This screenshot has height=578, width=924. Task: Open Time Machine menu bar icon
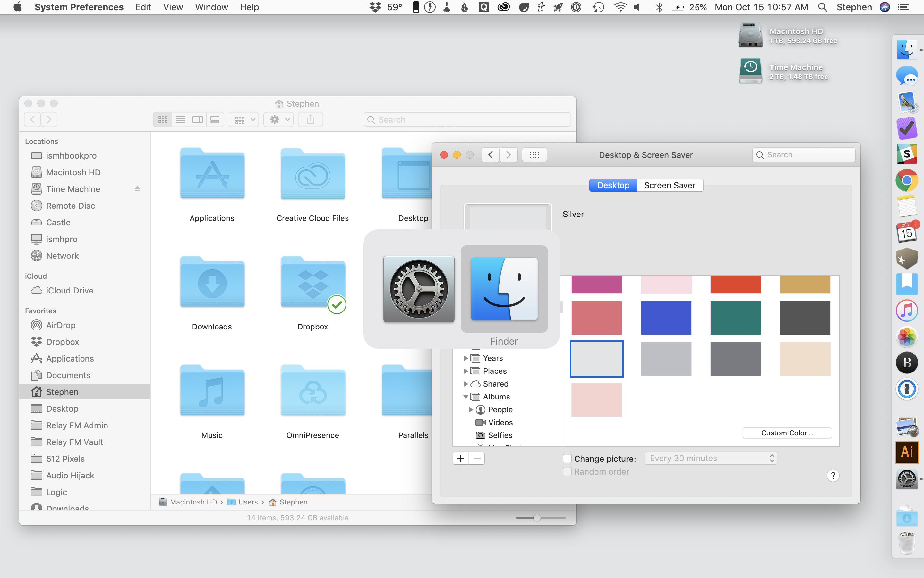click(598, 7)
